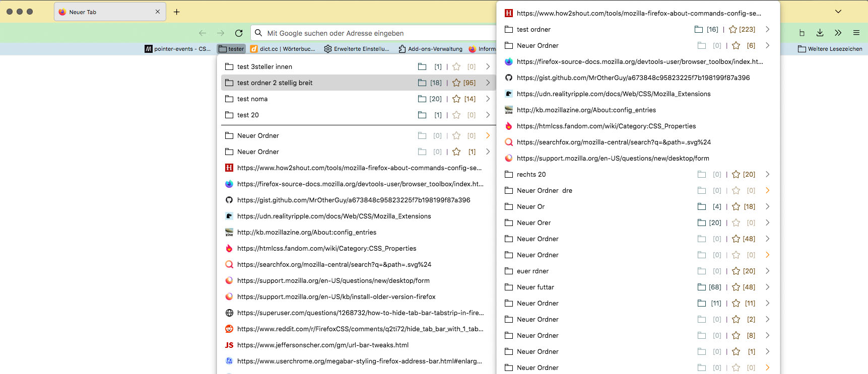Open the gist.github.com MrOtherGuy bookmark link
This screenshot has height=374, width=868.
tap(353, 200)
